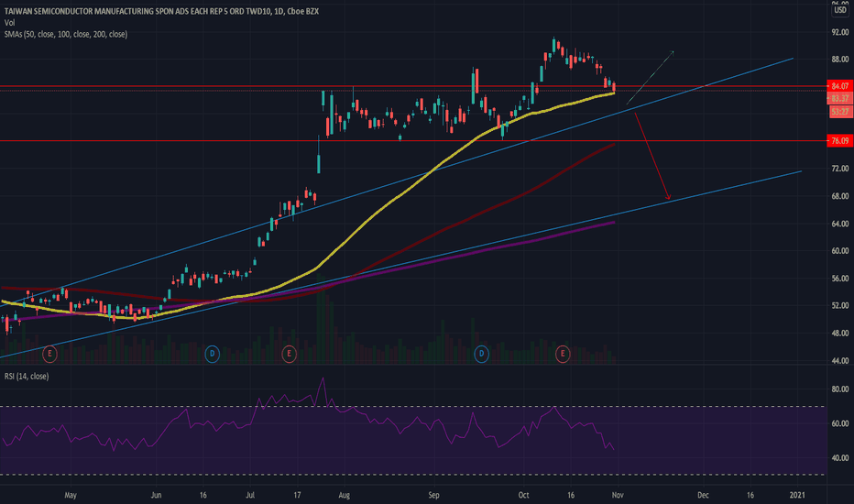Screen dimensions: 854x504
Task: Click the Jun label on time axis
Action: click(x=156, y=495)
